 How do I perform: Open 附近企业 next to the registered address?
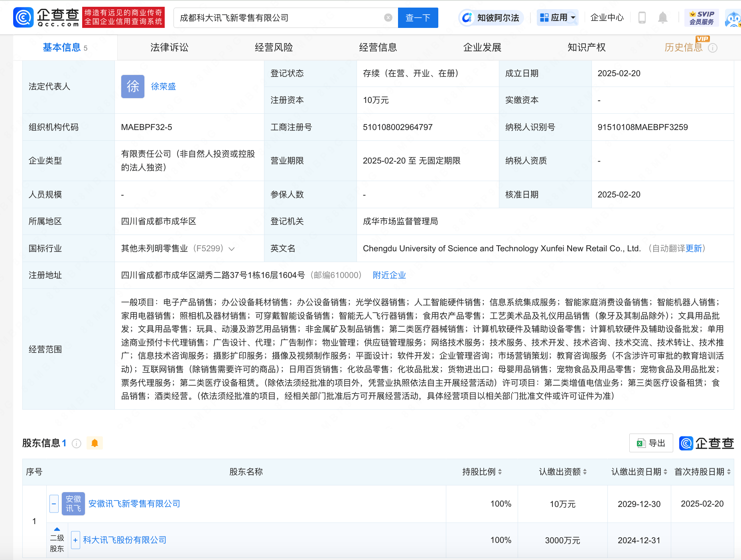point(389,275)
